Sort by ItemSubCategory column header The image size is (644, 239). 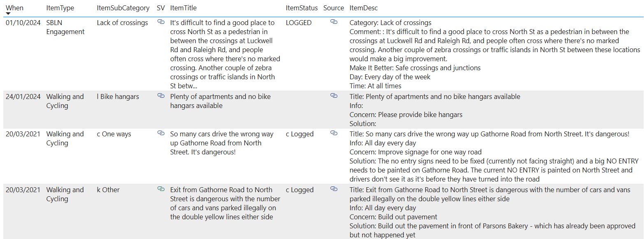pos(123,8)
